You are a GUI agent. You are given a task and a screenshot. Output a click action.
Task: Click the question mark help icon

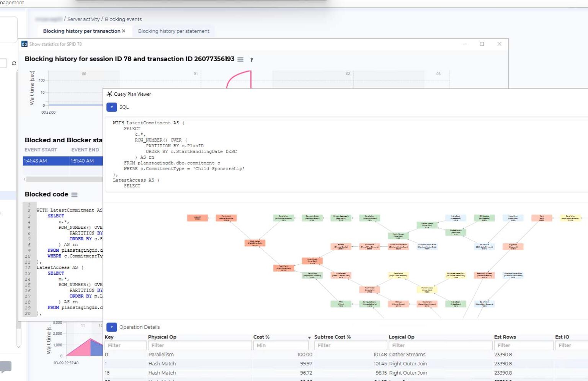tap(252, 60)
